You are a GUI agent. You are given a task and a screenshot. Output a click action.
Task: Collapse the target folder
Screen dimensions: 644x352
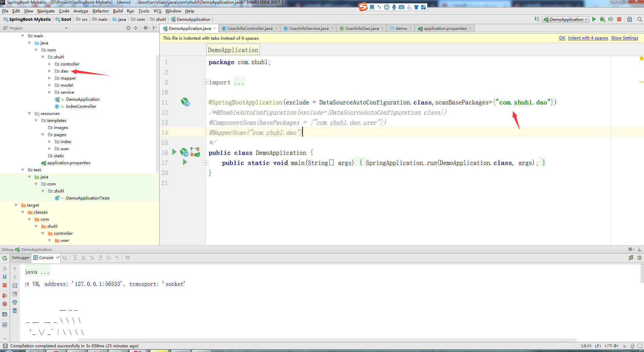16,205
